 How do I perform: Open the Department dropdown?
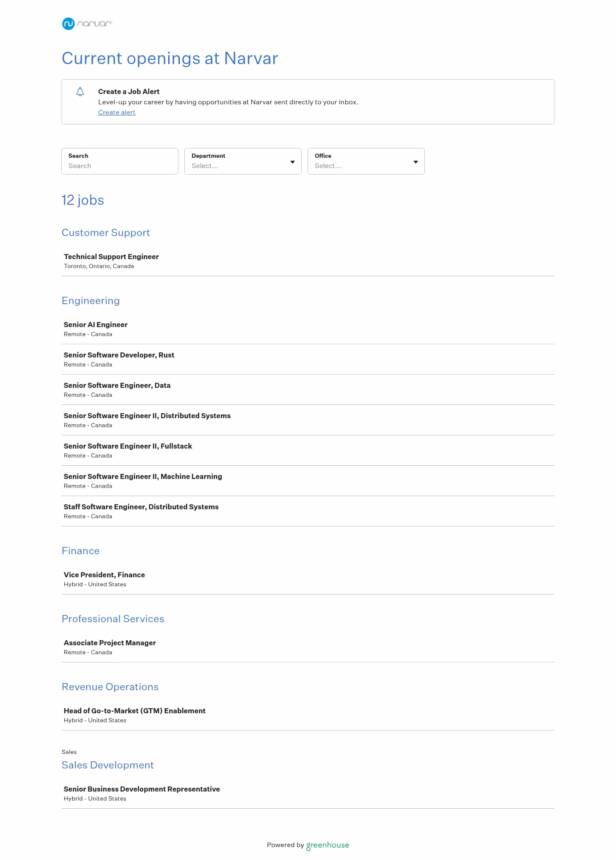pyautogui.click(x=243, y=161)
